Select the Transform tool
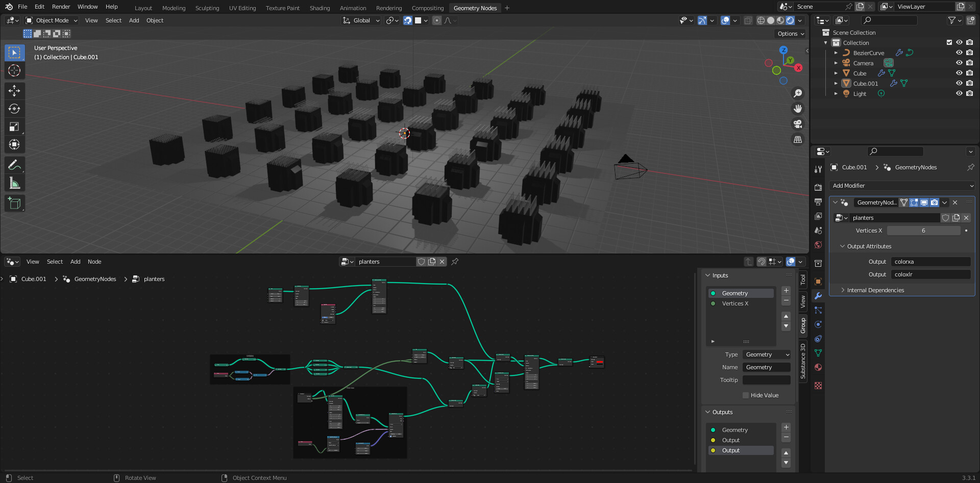980x483 pixels. (14, 144)
